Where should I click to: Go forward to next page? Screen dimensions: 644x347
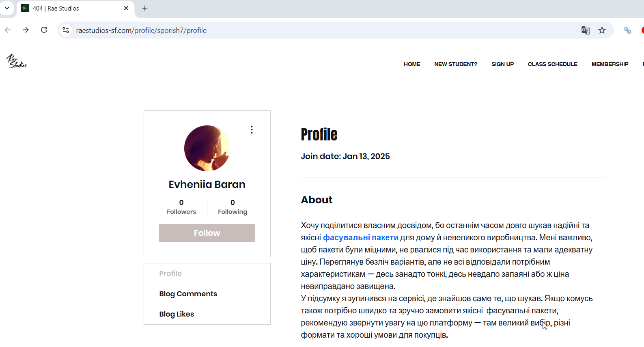[x=26, y=30]
